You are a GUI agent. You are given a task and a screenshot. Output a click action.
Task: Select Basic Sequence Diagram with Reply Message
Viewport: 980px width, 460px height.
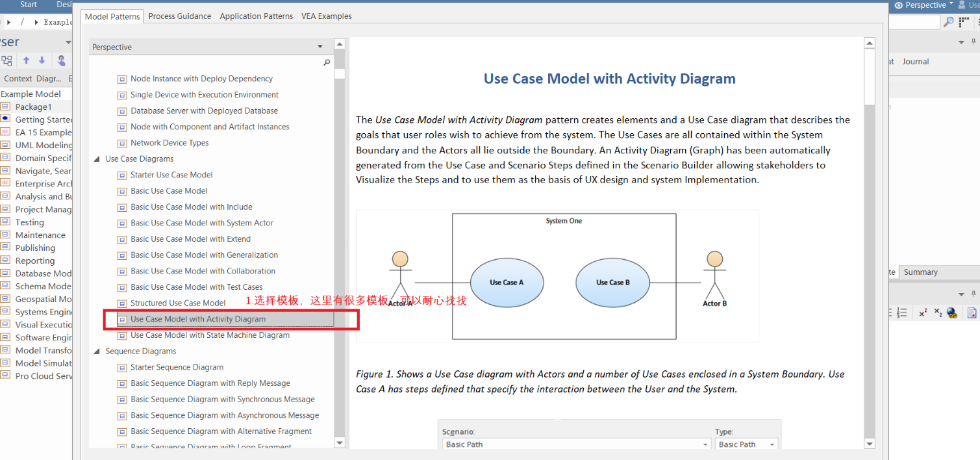pos(210,383)
